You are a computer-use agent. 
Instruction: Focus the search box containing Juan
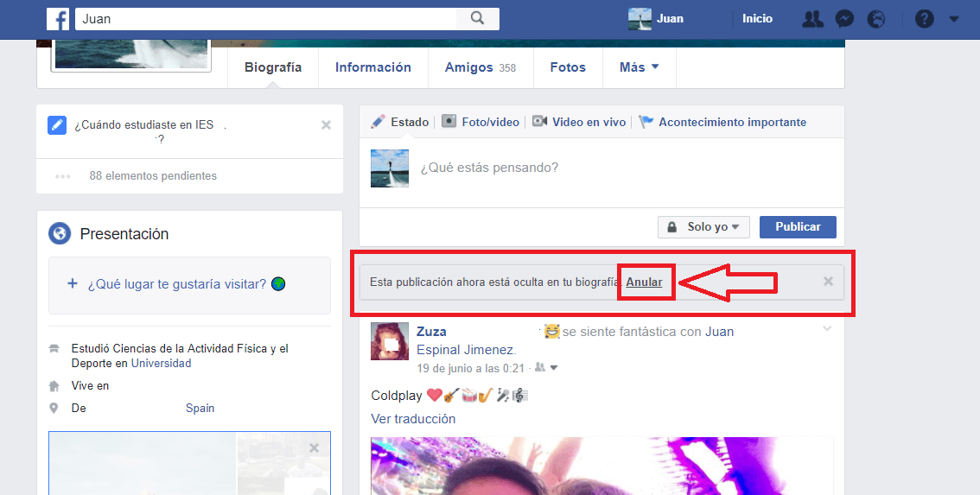265,19
